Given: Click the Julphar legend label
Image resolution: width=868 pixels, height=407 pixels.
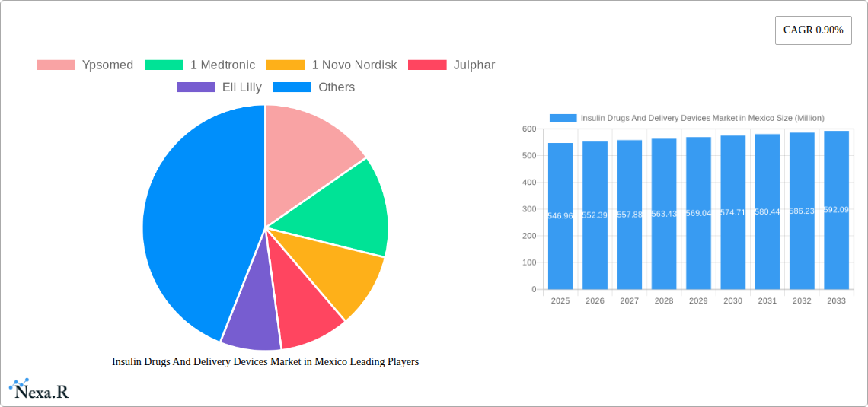Looking at the screenshot, I should [x=474, y=65].
